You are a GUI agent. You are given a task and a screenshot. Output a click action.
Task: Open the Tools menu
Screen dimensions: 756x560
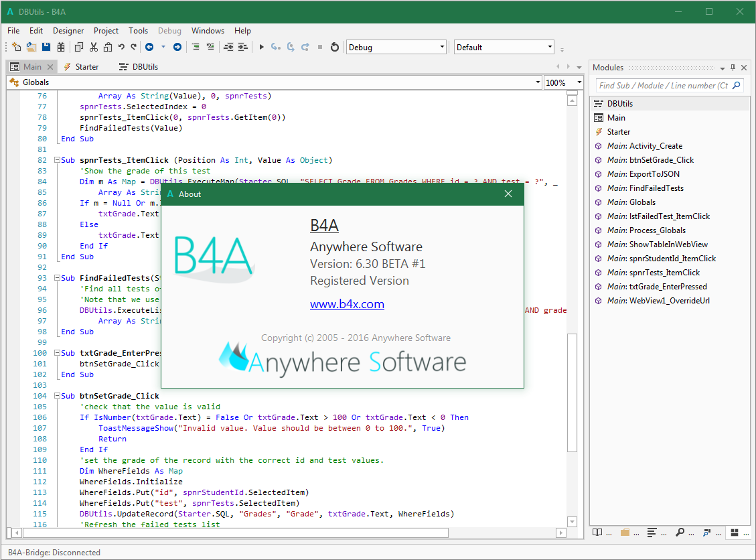pyautogui.click(x=138, y=30)
